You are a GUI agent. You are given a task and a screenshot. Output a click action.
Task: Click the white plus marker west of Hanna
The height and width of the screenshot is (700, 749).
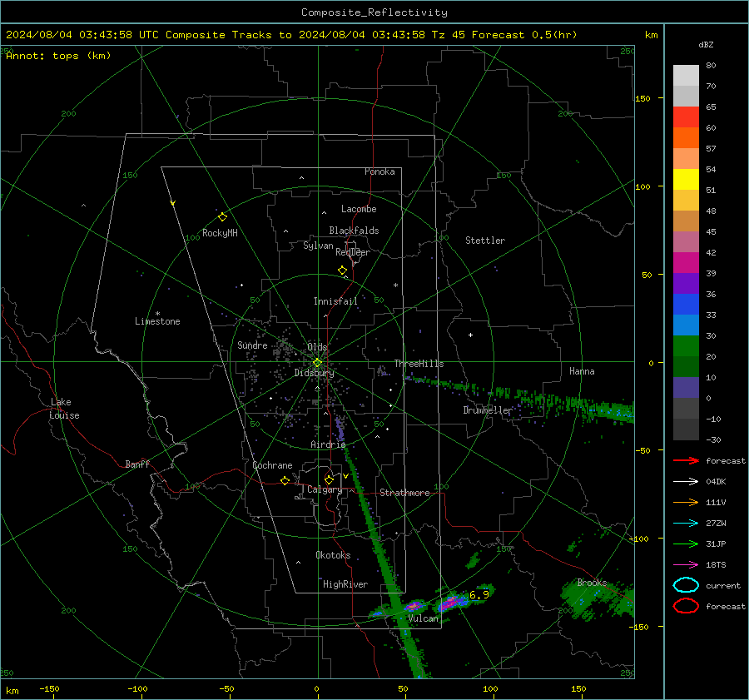point(470,335)
